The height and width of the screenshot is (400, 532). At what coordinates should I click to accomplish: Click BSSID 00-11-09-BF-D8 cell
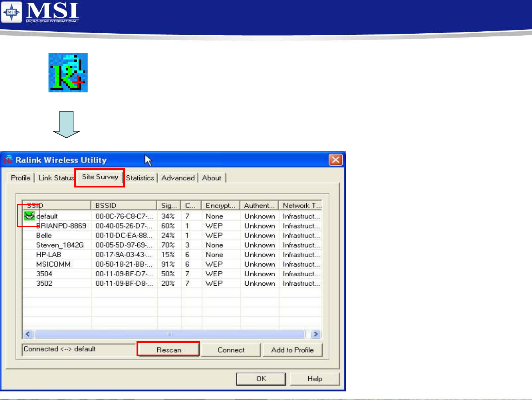[x=124, y=283]
